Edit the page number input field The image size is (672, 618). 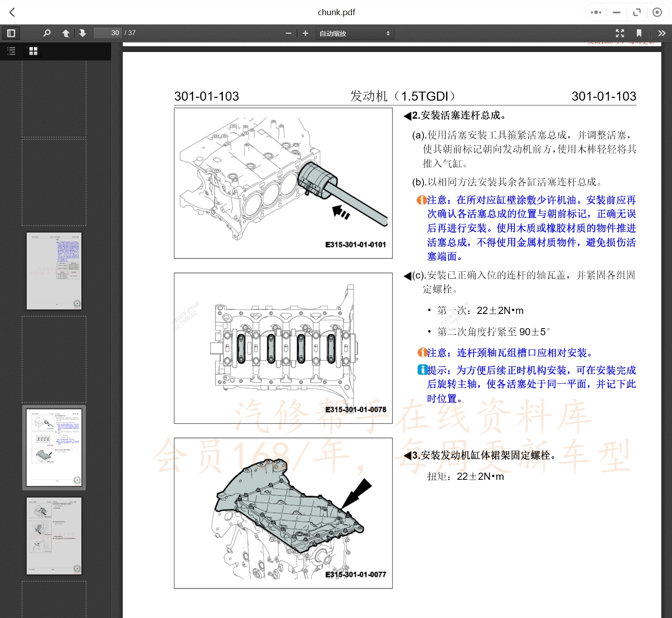(x=107, y=32)
